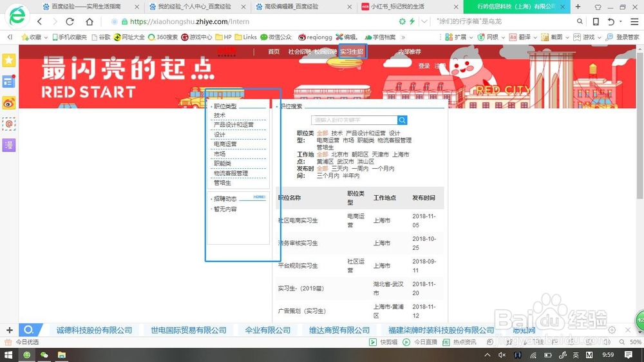The image size is (644, 362).
Task: Click the magnifier icon in browser search box
Action: [x=580, y=21]
